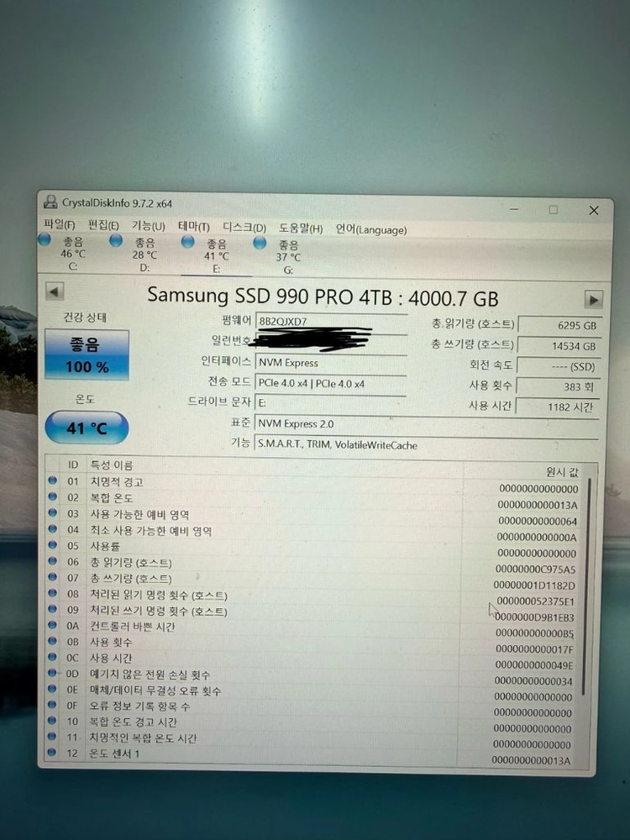Click the total host reads value 6295 GB
Image resolution: width=630 pixels, height=840 pixels.
559,325
